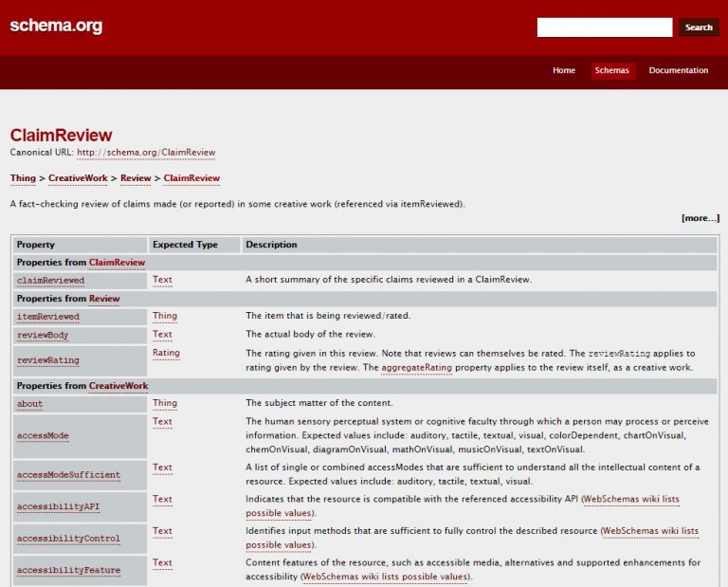Click the Rating expected type link

click(166, 353)
